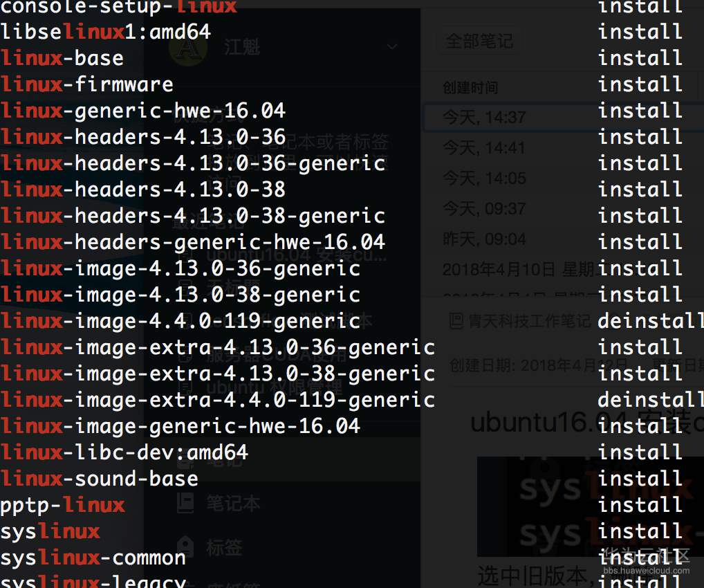Open the 笔记本 notebooks sidebar icon in notes app

(185, 503)
